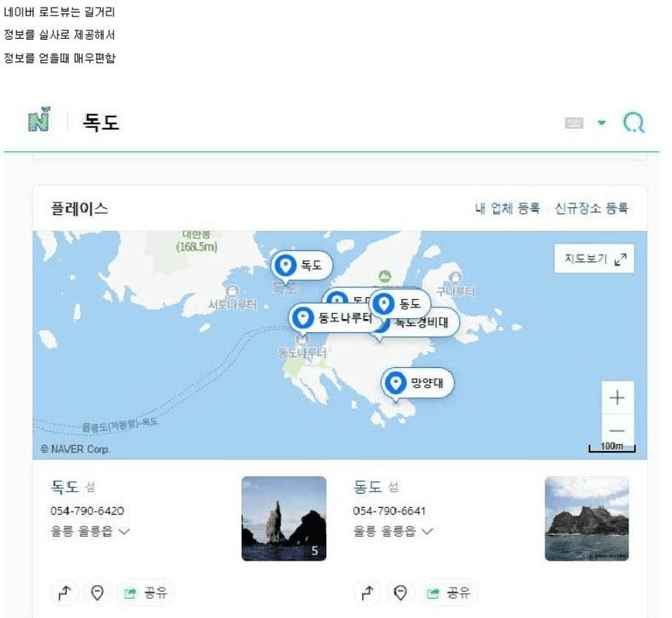Select the 동도나루터 map pin
The height and width of the screenshot is (618, 672).
pyautogui.click(x=333, y=318)
